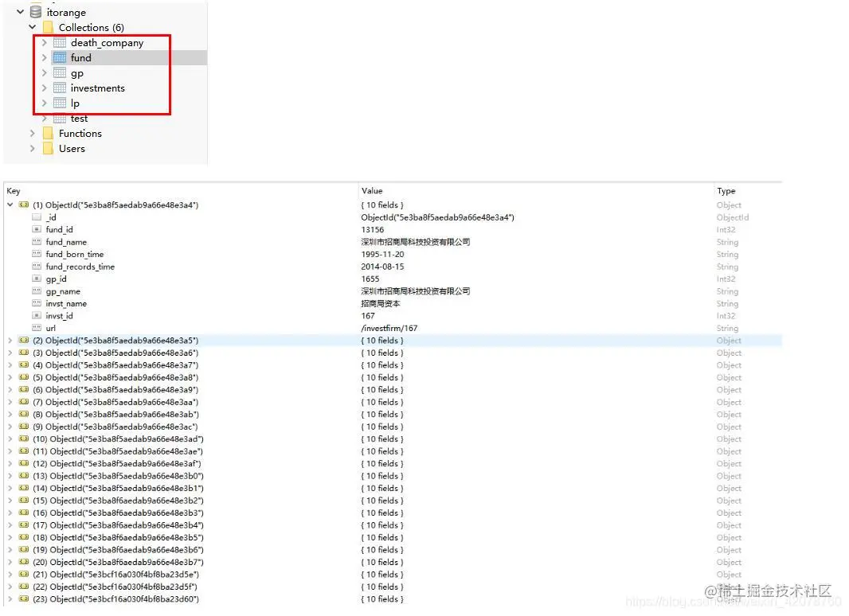Select the test collection
Screen dimensions: 849x616
79,119
